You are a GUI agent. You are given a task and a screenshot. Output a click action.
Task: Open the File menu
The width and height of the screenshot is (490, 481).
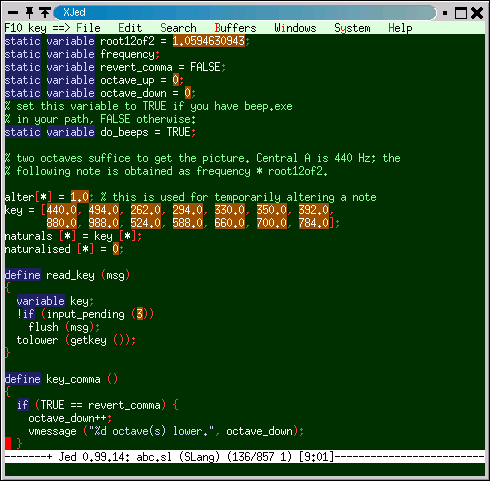tap(88, 28)
